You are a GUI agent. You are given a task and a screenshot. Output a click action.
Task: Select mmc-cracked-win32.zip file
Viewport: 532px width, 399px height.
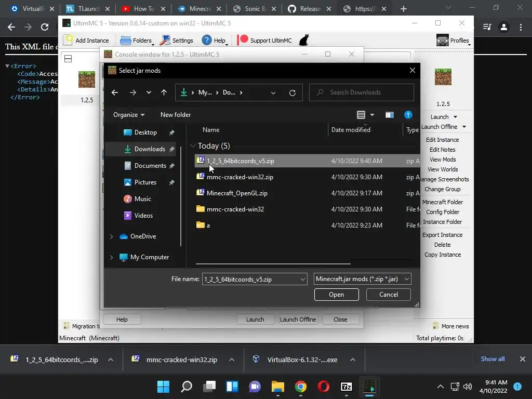[307, 177]
